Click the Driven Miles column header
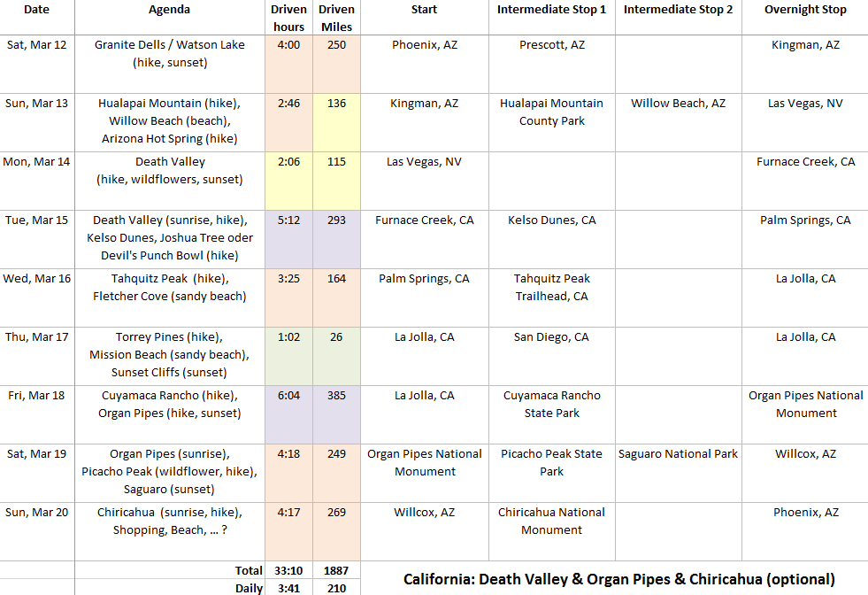Image resolution: width=868 pixels, height=595 pixels. click(x=336, y=18)
